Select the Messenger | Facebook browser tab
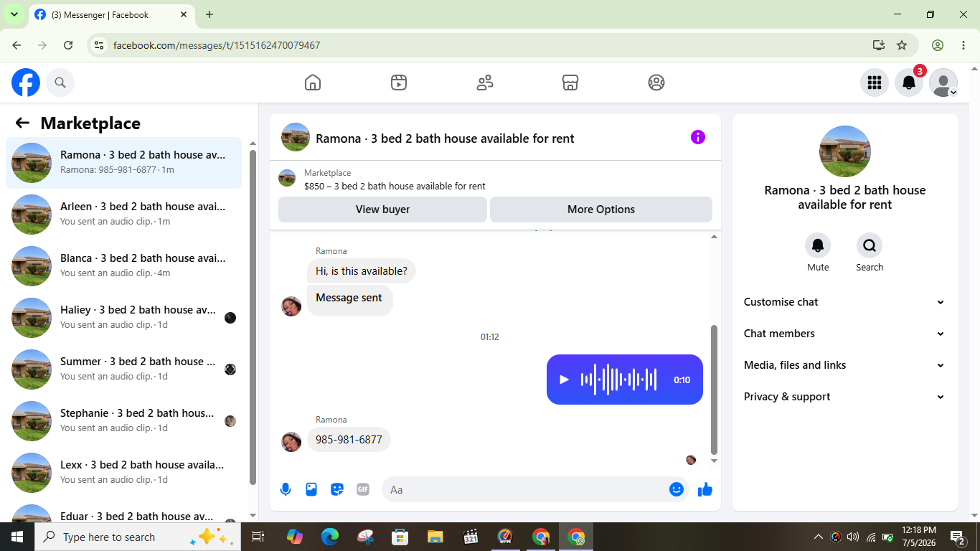This screenshot has height=551, width=980. point(111,14)
